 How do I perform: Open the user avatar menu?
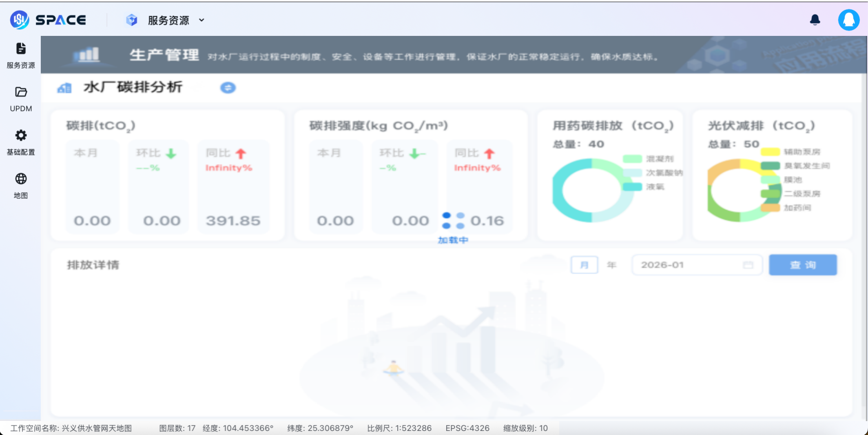point(849,20)
